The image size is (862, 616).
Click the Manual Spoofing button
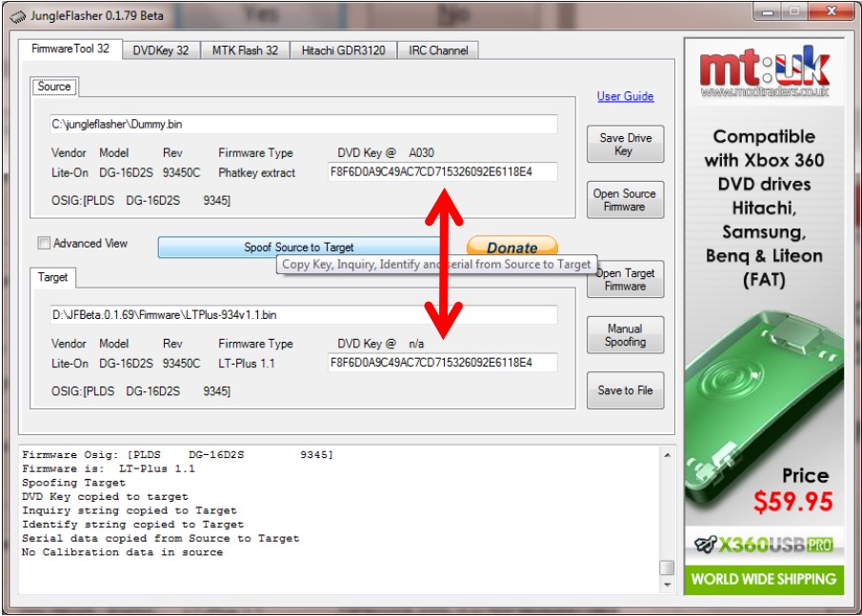(625, 334)
